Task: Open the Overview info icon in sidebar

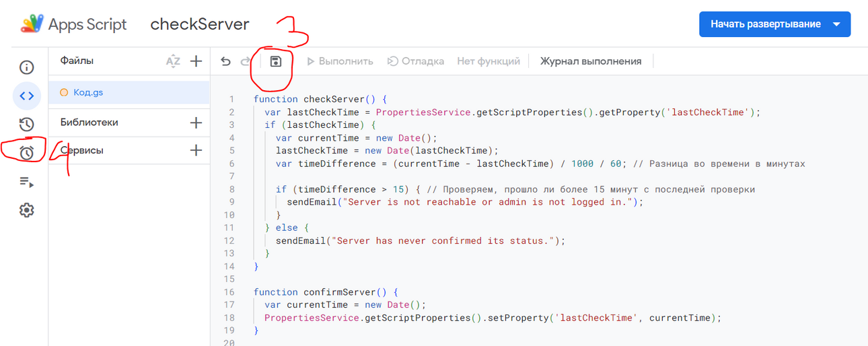Action: coord(26,67)
